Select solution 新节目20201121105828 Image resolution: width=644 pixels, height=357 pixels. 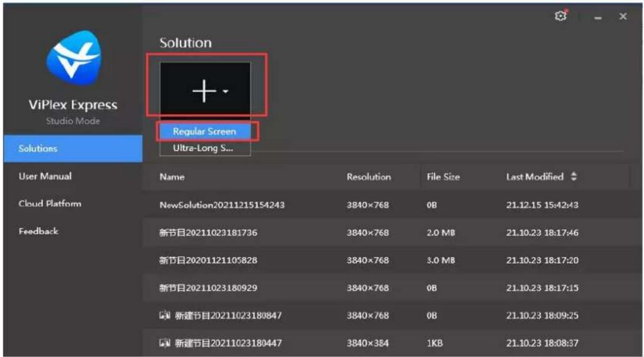tap(392, 260)
